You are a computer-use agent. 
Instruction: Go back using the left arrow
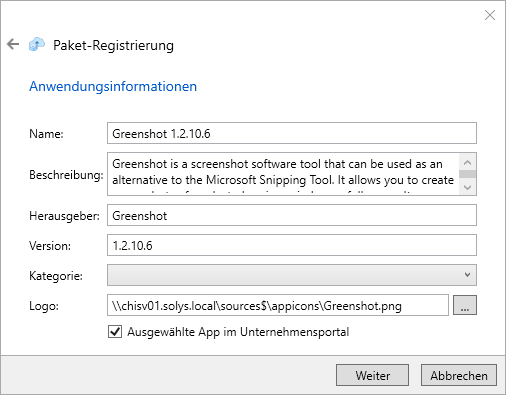[13, 44]
